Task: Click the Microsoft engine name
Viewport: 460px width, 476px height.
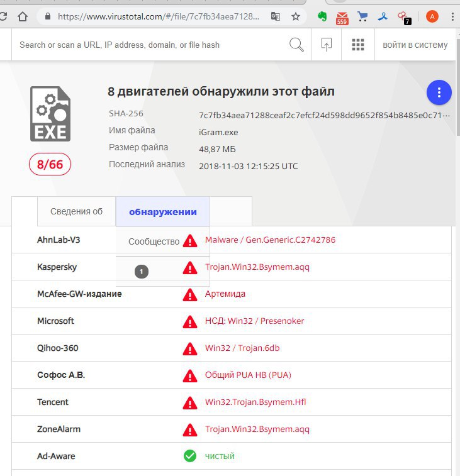Action: tap(55, 321)
